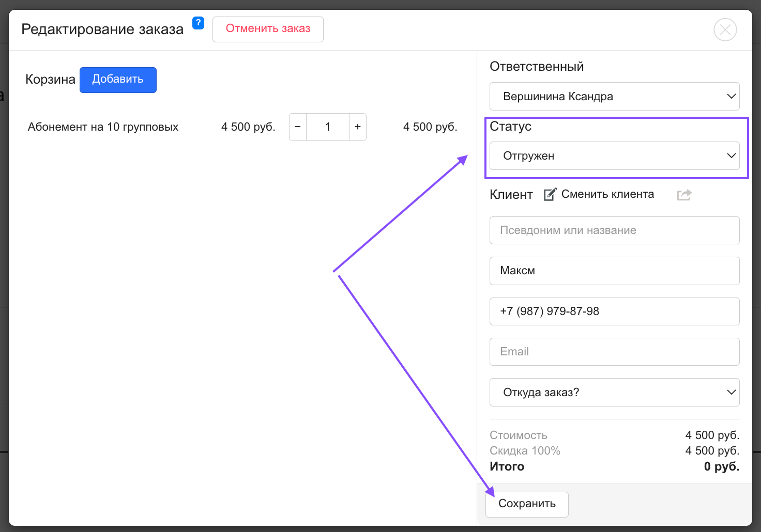
Task: Click the Сменить клиента link
Action: (607, 194)
